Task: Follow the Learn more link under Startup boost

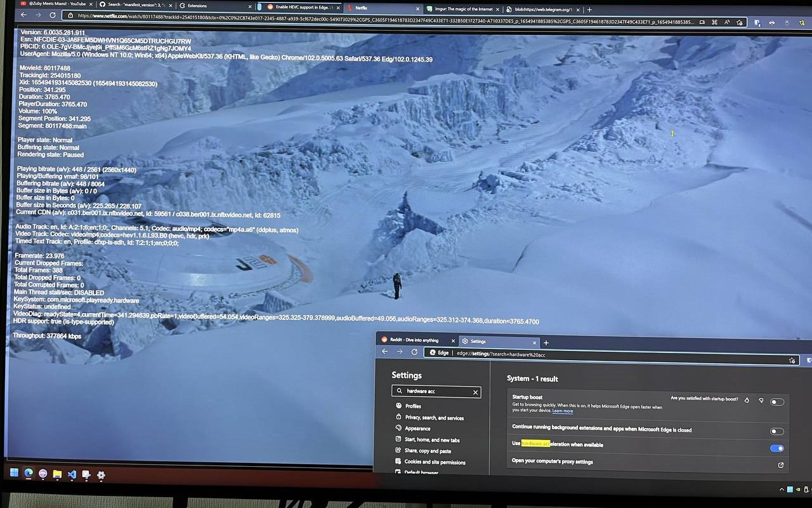Action: coord(563,411)
